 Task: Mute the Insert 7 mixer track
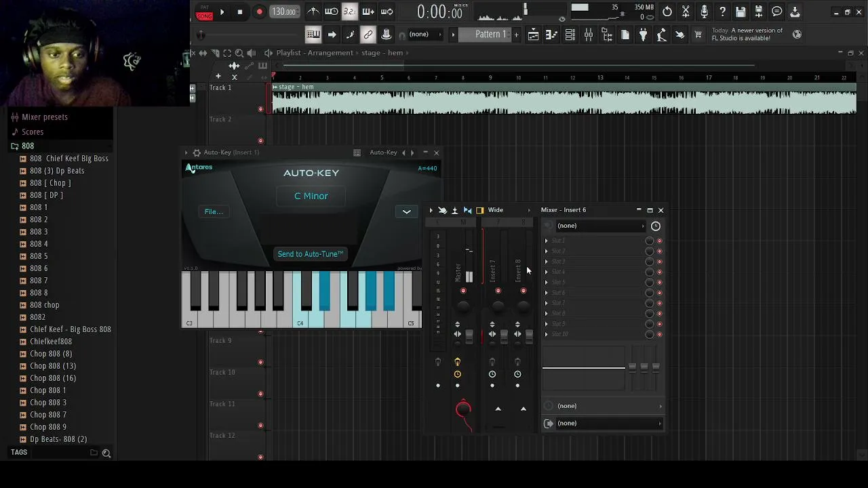coord(498,291)
